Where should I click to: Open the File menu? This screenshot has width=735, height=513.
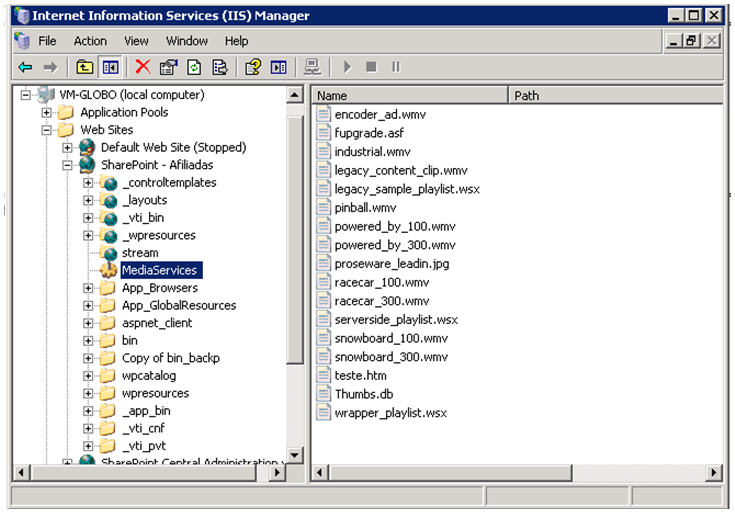point(47,41)
